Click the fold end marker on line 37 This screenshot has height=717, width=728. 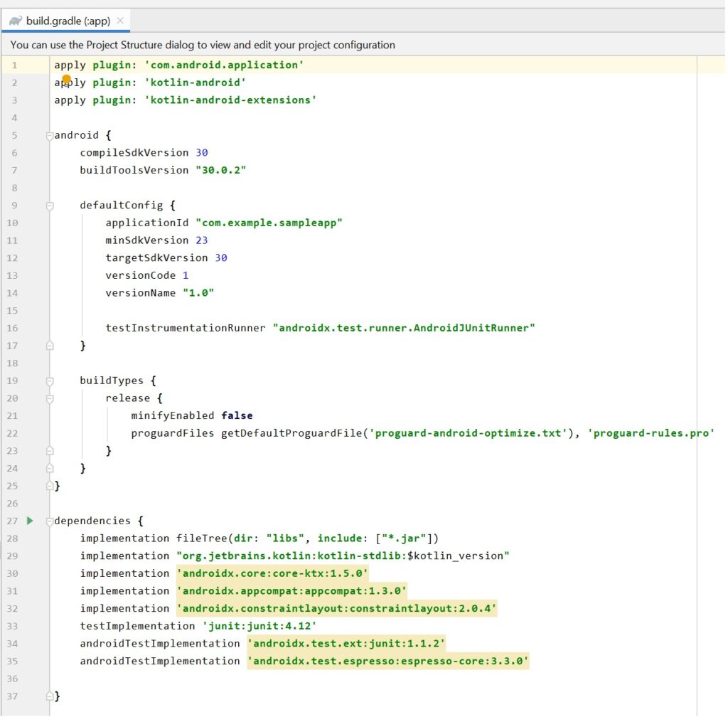(x=50, y=696)
